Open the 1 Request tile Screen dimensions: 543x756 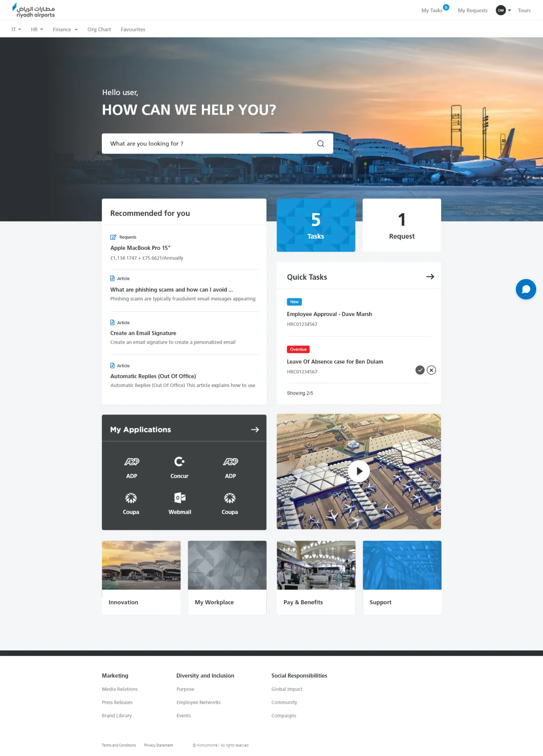(402, 225)
